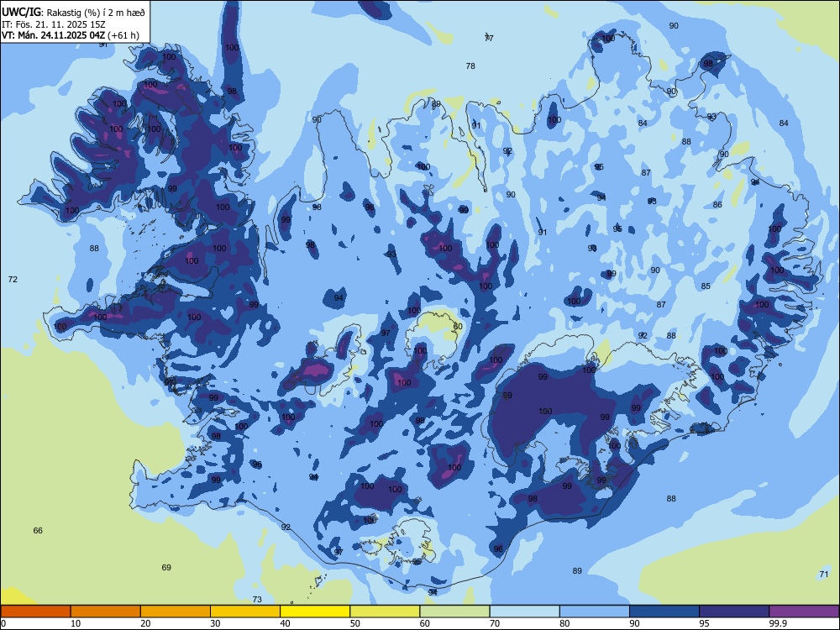840x630 pixels.
Task: Select the 30–40 golden legend swatch
Action: click(x=245, y=612)
